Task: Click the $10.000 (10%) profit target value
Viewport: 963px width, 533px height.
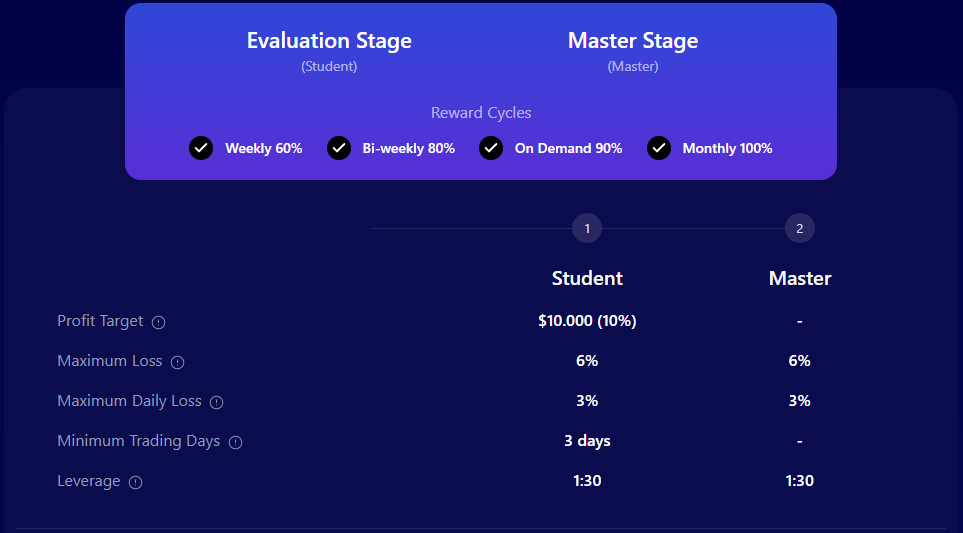Action: (587, 321)
